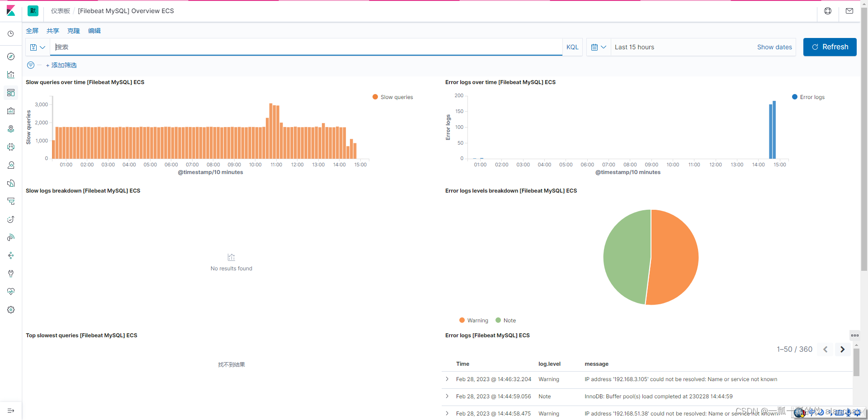Go to previous page of error logs
868x420 pixels.
pyautogui.click(x=825, y=349)
